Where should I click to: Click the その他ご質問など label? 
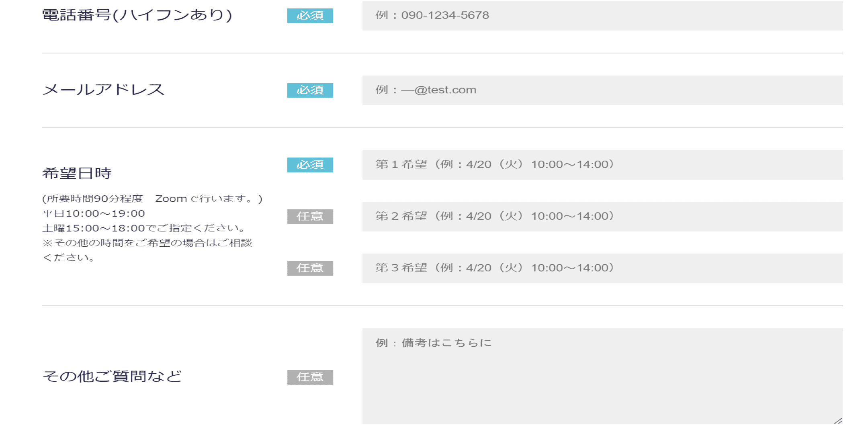112,376
